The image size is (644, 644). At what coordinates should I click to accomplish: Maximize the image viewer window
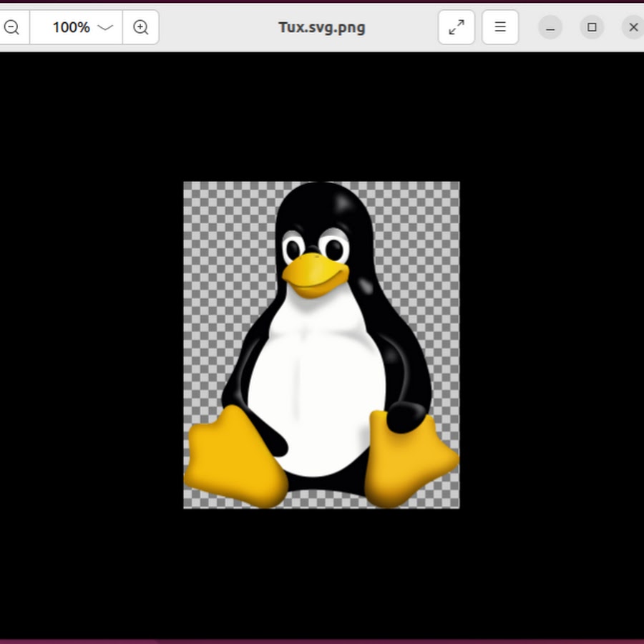(592, 27)
